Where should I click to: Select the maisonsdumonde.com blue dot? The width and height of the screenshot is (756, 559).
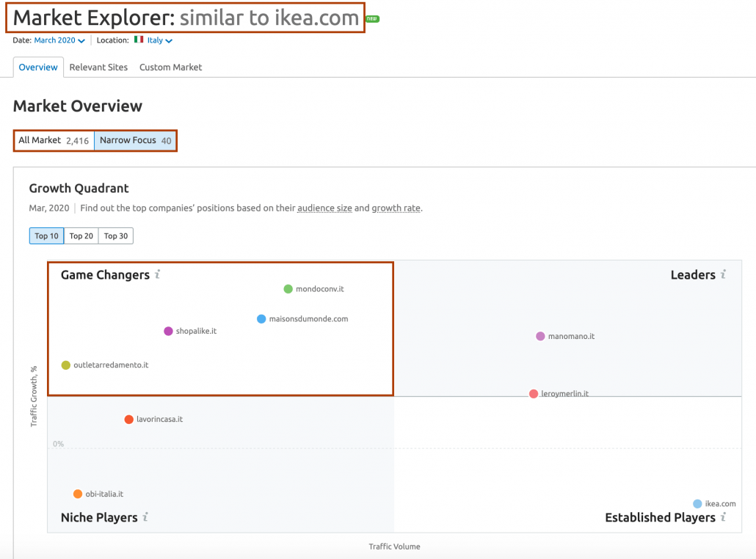(261, 318)
